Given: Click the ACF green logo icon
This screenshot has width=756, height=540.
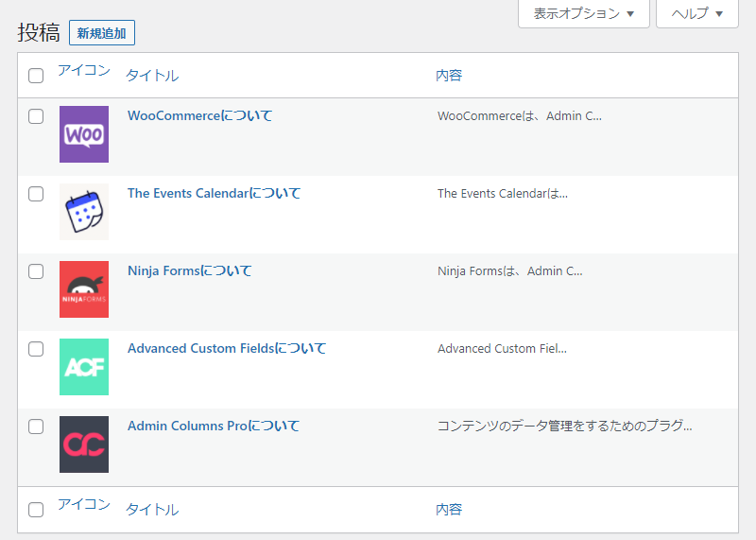Looking at the screenshot, I should (x=84, y=367).
